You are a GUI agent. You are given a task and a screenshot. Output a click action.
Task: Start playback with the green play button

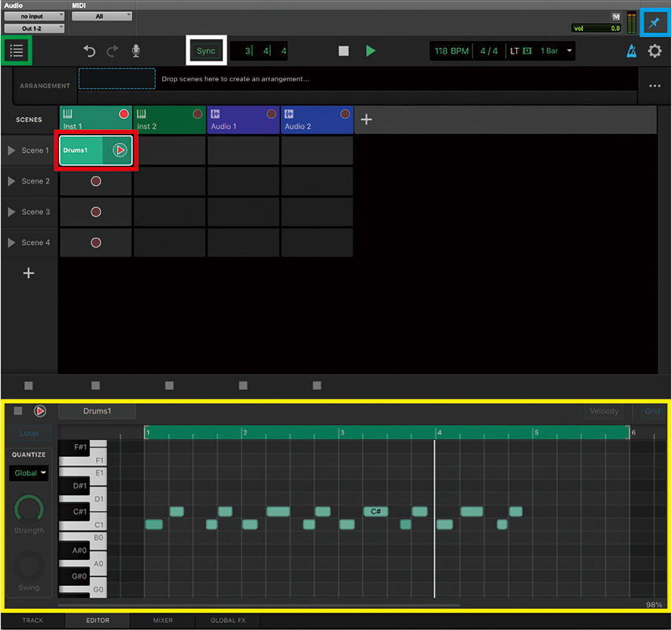371,51
